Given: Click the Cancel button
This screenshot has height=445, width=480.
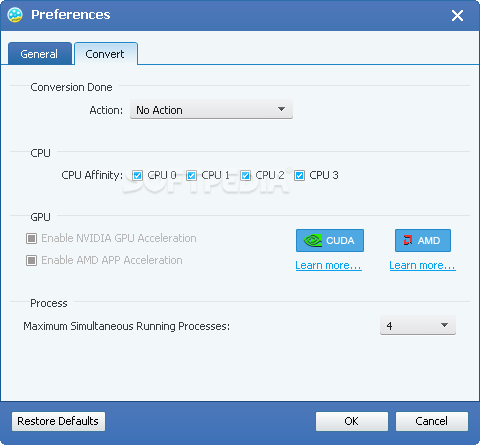Looking at the screenshot, I should pos(432,421).
